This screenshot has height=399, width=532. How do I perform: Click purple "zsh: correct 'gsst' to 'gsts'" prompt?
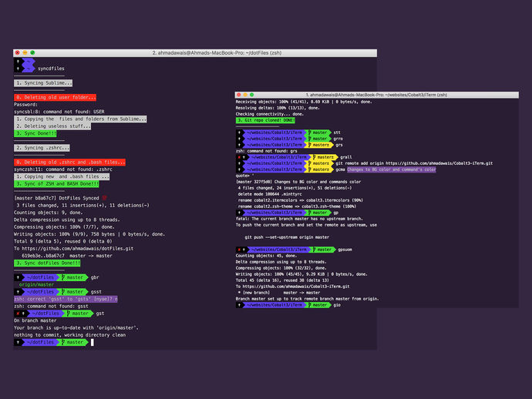point(66,299)
